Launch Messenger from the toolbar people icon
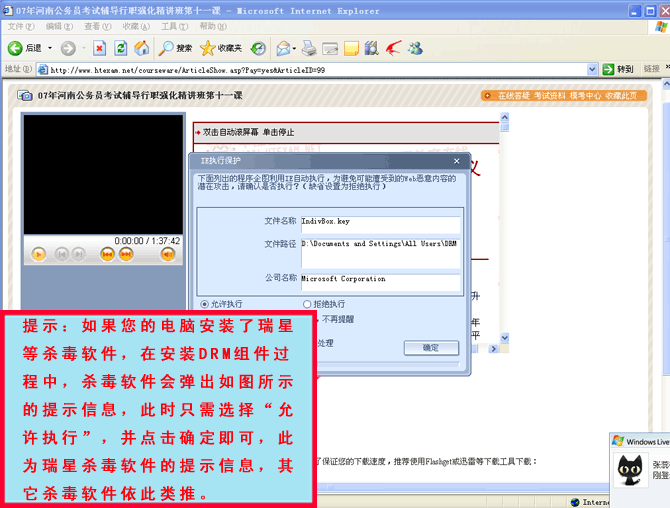The width and height of the screenshot is (670, 508). pos(415,48)
